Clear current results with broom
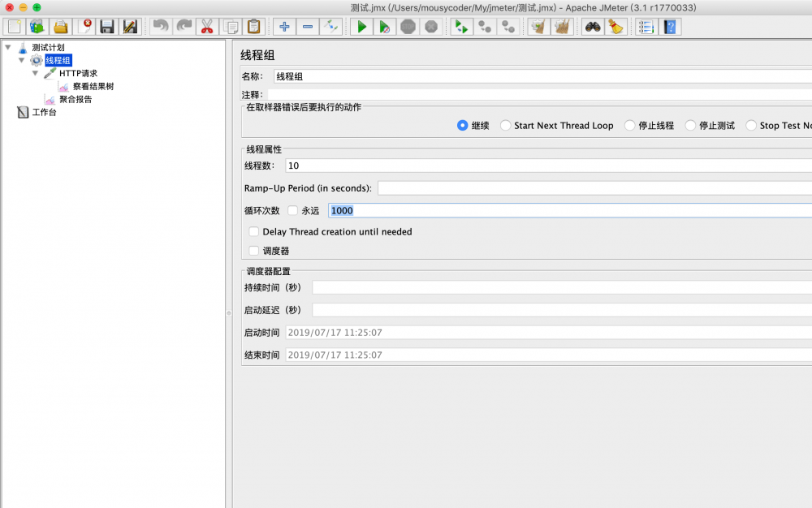Screen dimensions: 812x508 coord(539,27)
